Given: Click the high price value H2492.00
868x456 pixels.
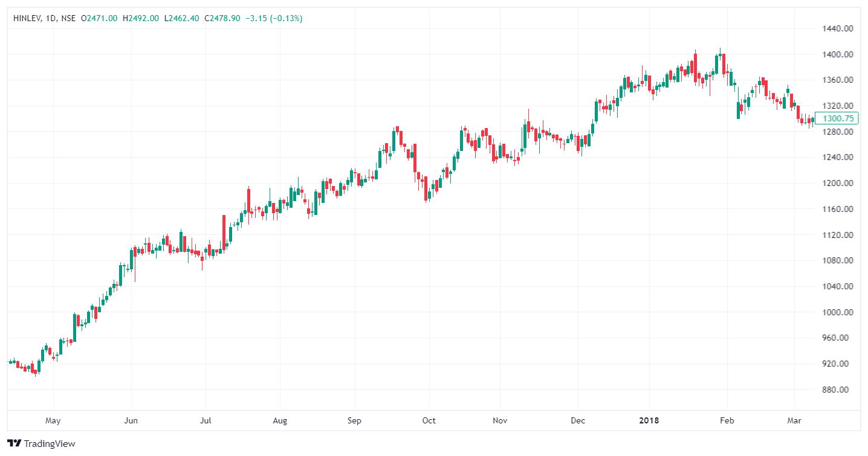Looking at the screenshot, I should click(141, 19).
